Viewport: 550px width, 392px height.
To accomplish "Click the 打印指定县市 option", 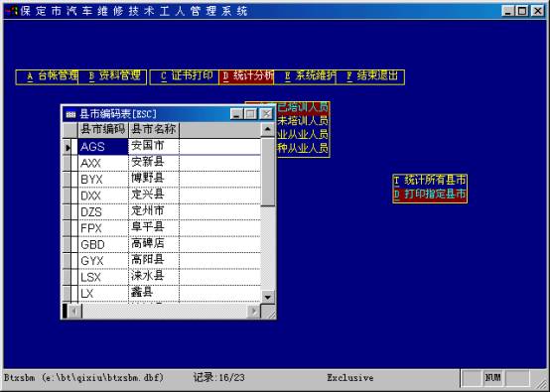I will [430, 195].
